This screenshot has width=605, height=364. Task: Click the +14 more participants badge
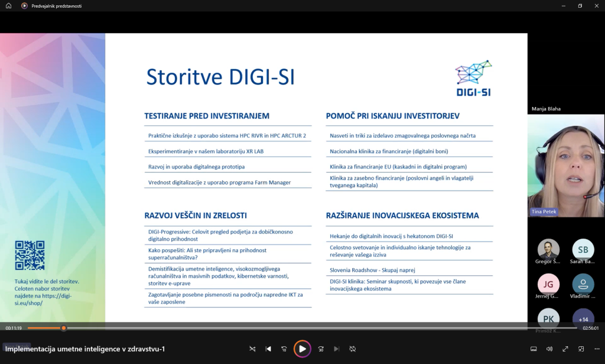coord(583,318)
